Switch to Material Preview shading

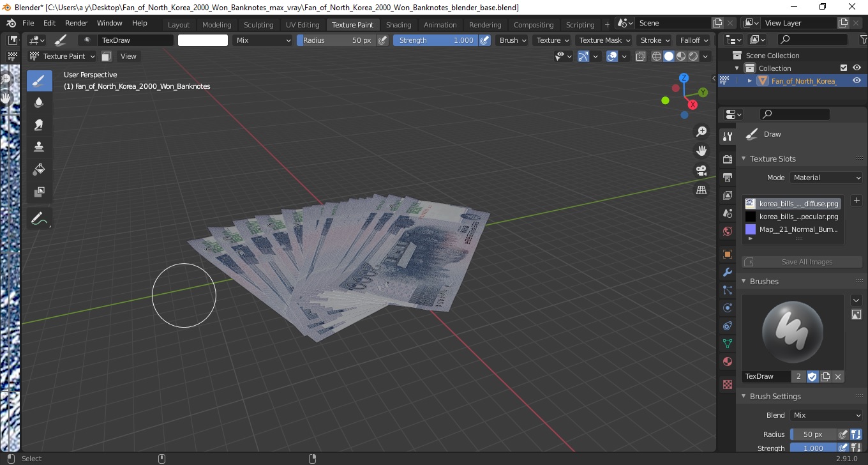[x=681, y=56]
